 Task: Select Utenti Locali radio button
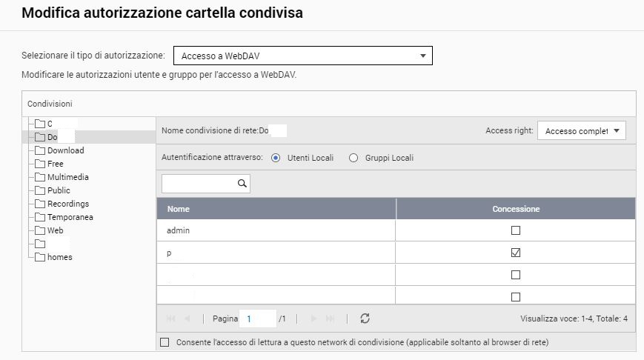276,158
